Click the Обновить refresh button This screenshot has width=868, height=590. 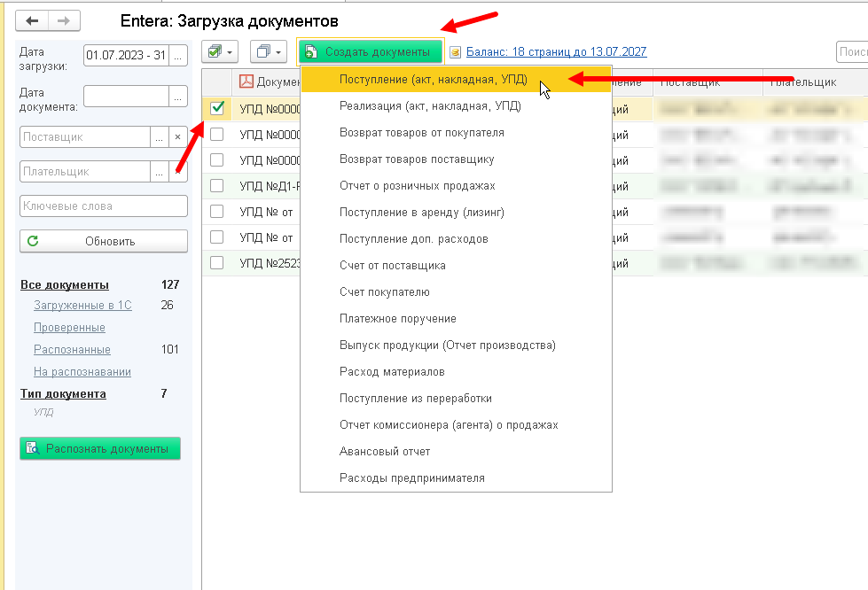tap(104, 241)
